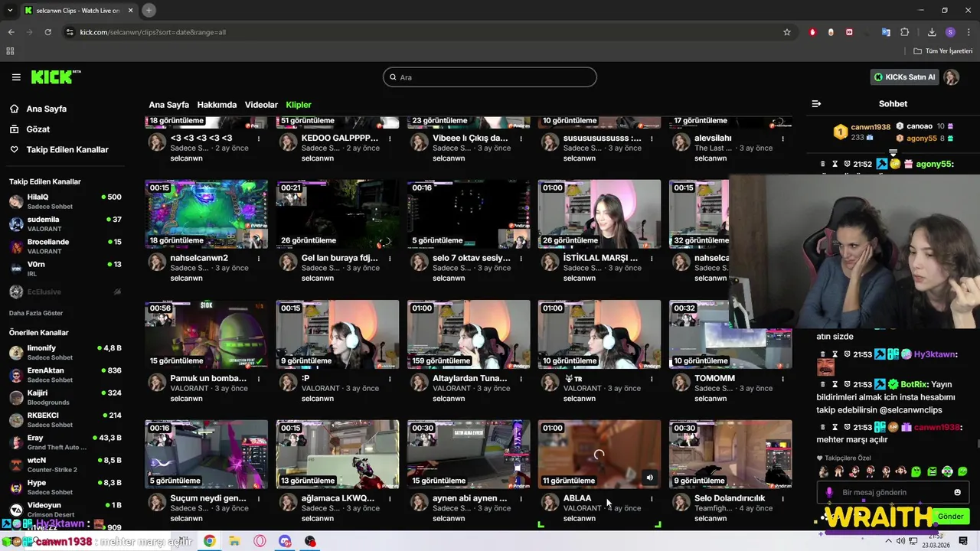Open options for Suçum neydi clip

click(x=259, y=499)
